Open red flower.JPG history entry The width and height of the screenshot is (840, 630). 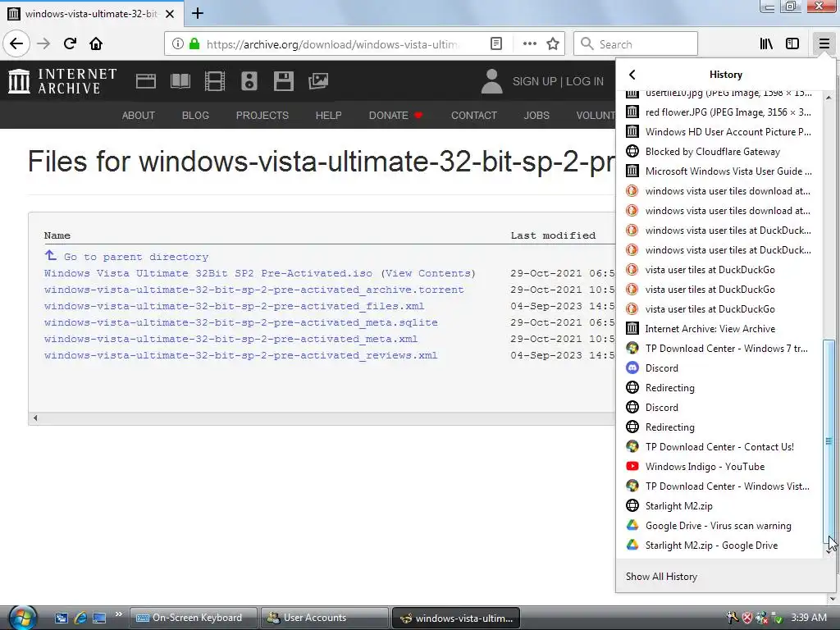(719, 112)
